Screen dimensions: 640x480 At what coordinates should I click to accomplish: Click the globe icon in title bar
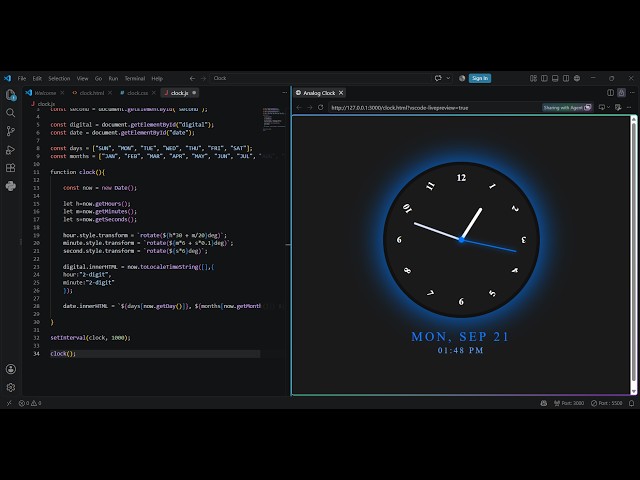(577, 78)
